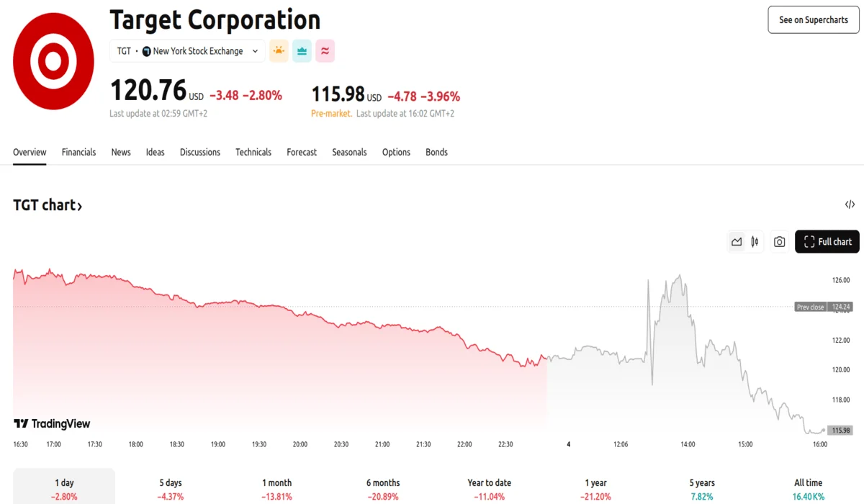Select the 5 years range
The width and height of the screenshot is (864, 504).
click(x=702, y=488)
